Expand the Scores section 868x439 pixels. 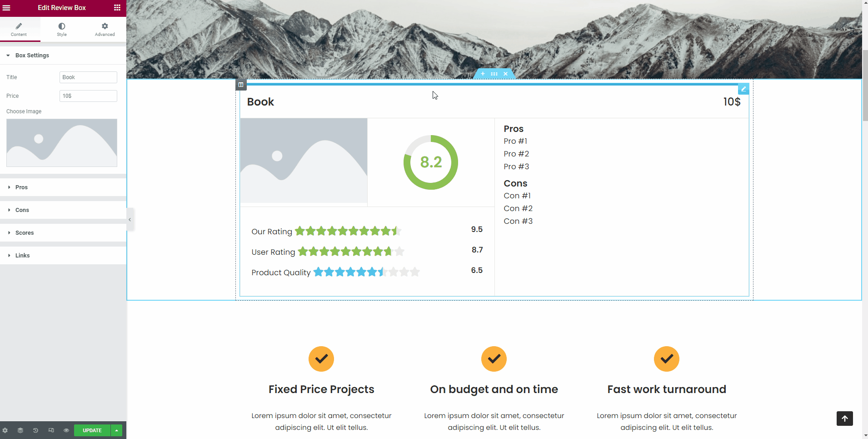tap(25, 233)
